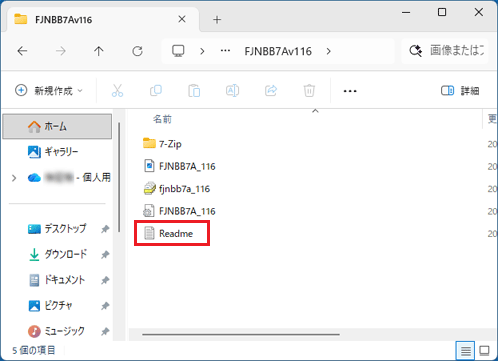The height and width of the screenshot is (361, 498).
Task: Click pin icon next to ダウンロード
Action: 105,255
